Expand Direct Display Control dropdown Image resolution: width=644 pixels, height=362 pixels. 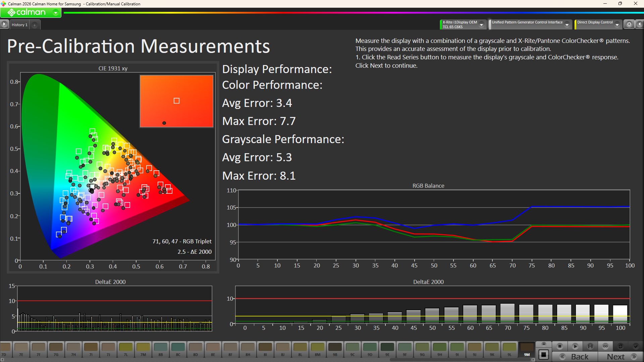pyautogui.click(x=617, y=24)
